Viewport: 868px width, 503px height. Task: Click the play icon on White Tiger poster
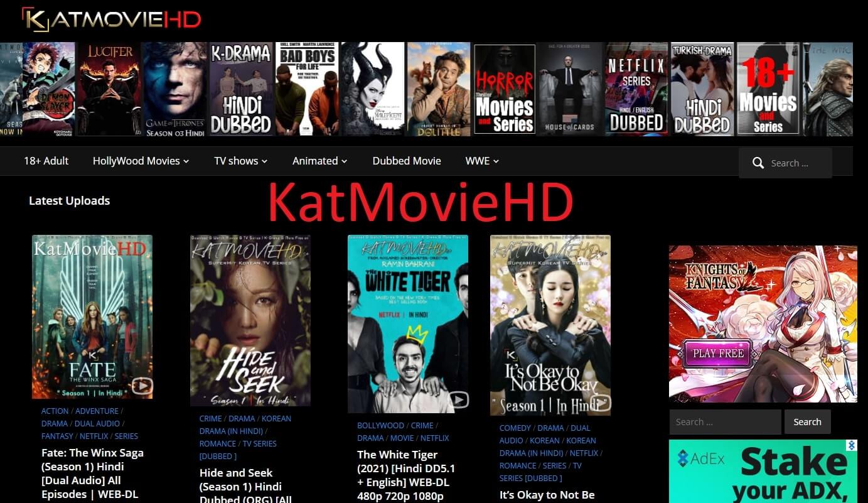pos(458,399)
